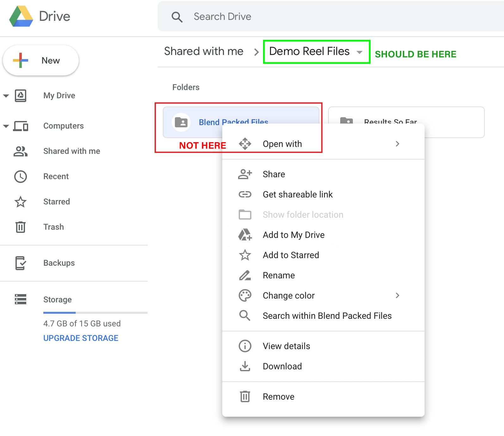Click the multicolor plus icon on New
This screenshot has height=436, width=504.
coord(21,60)
